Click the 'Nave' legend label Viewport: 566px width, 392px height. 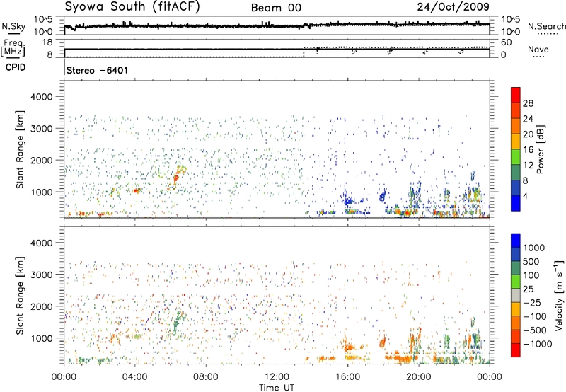coord(538,50)
